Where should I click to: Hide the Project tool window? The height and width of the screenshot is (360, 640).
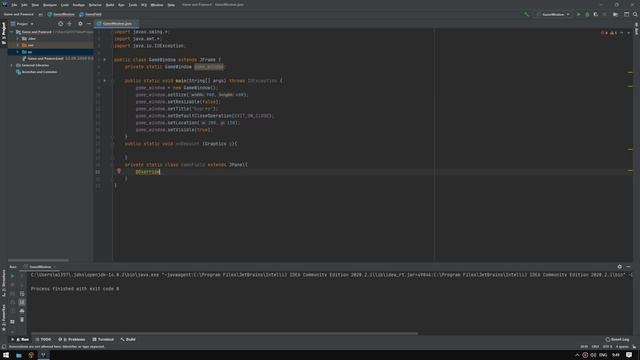[x=89, y=24]
